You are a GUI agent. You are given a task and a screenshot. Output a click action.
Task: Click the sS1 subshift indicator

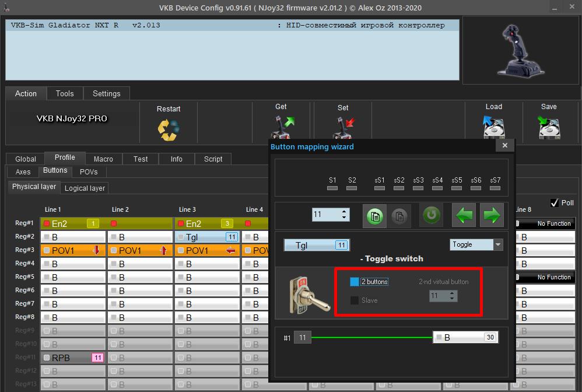379,188
